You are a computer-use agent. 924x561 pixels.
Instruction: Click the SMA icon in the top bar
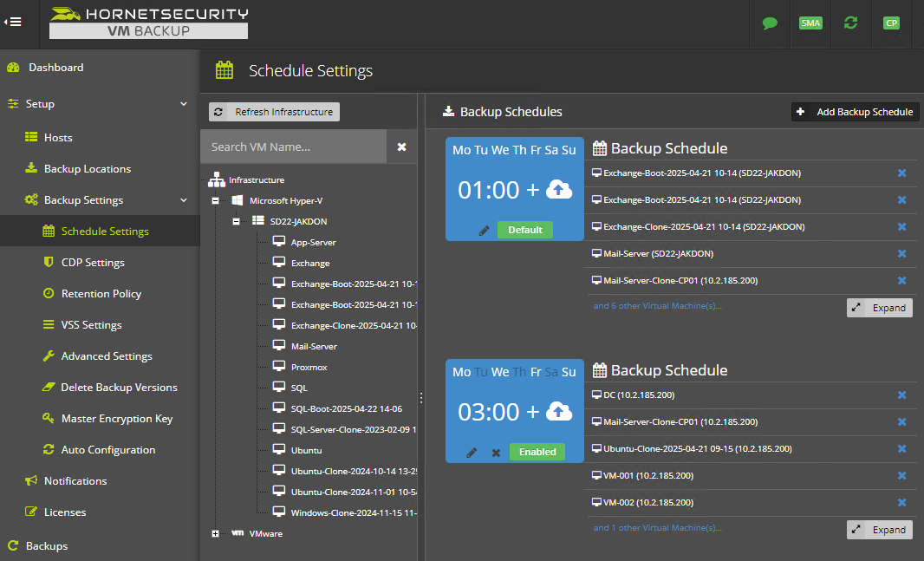[810, 23]
